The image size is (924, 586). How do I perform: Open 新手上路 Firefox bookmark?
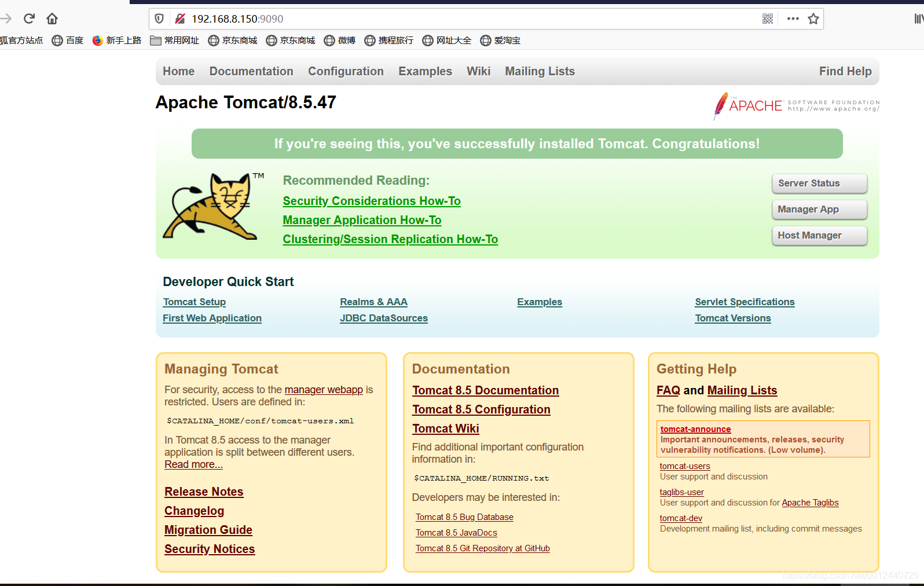(x=117, y=40)
